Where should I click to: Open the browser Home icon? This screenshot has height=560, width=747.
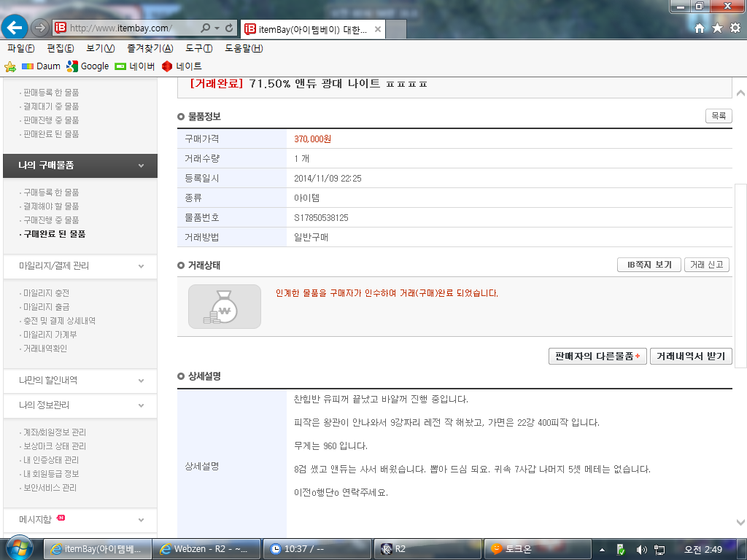700,28
